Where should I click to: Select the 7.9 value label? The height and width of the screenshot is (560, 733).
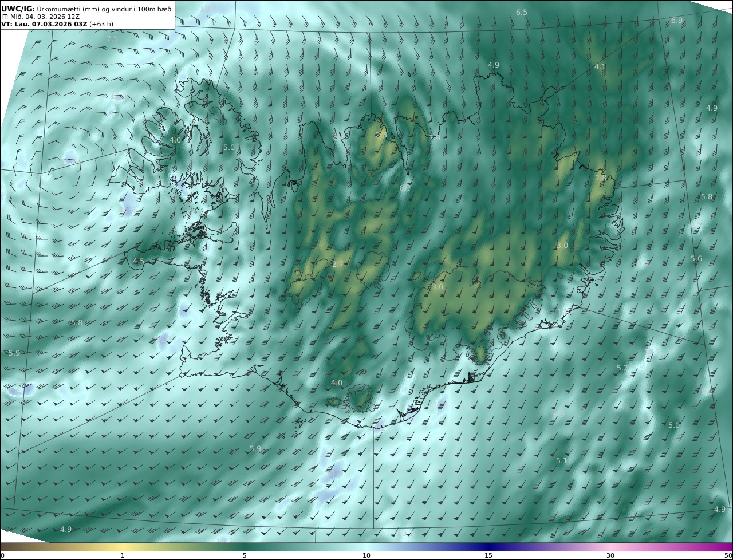tap(435, 138)
